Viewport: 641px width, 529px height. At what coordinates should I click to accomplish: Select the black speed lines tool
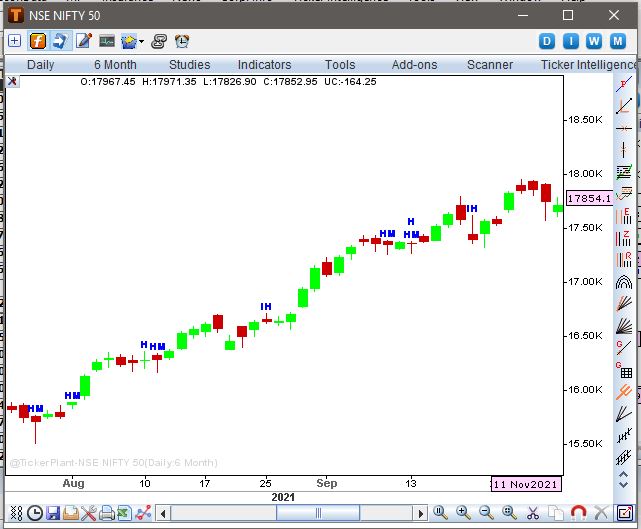(x=624, y=414)
